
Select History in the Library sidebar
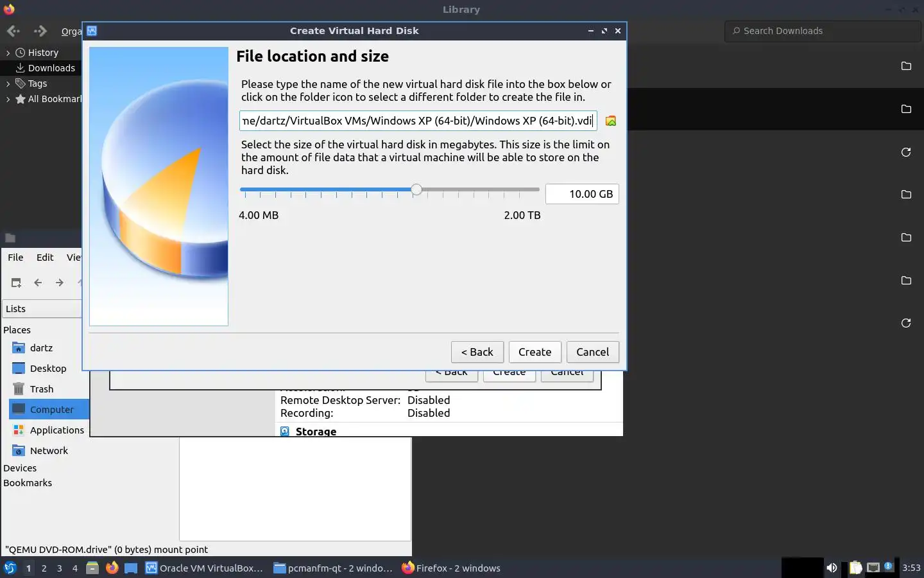(43, 53)
